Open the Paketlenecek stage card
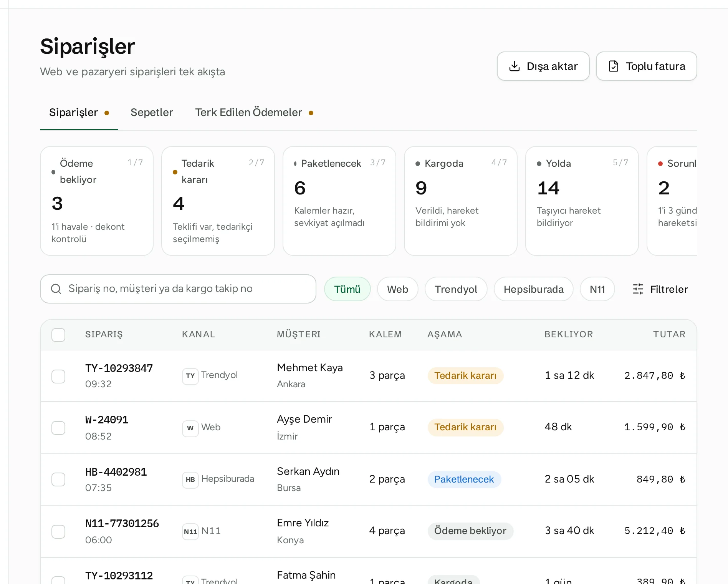Viewport: 728px width, 584px height. (339, 201)
